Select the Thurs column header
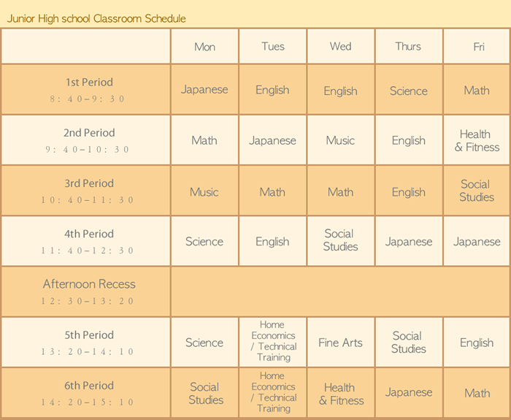This screenshot has height=420, width=511. click(408, 47)
